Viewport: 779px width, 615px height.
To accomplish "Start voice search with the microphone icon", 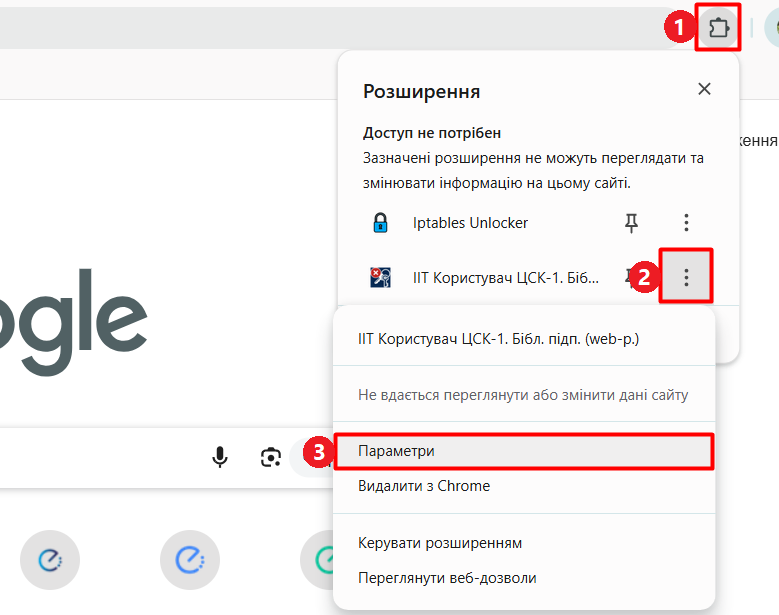I will pyautogui.click(x=220, y=458).
